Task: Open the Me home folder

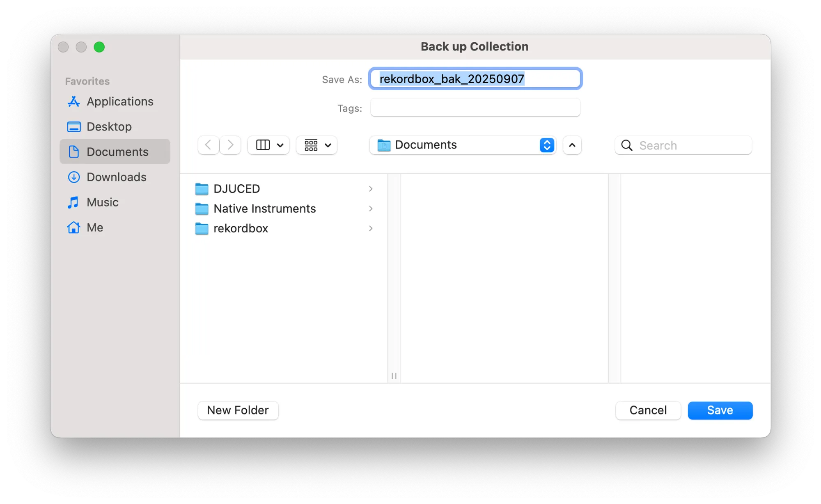Action: point(94,227)
